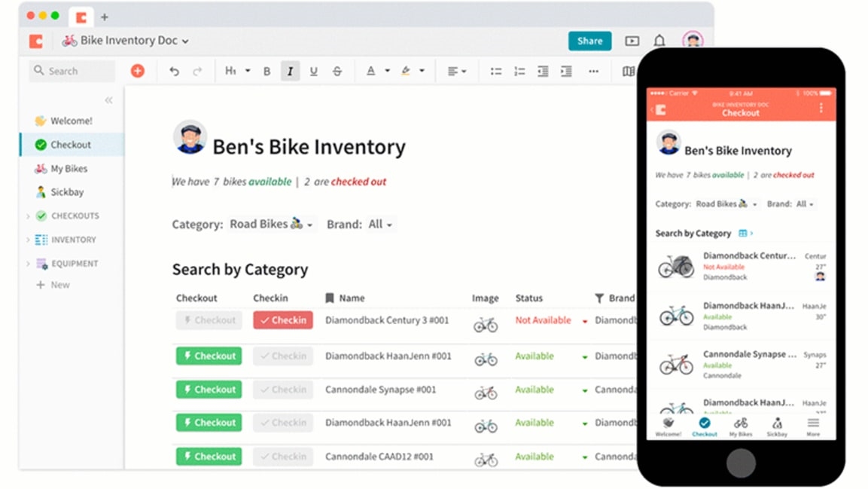The height and width of the screenshot is (489, 868).
Task: Open a new browser tab with plus
Action: 104,17
